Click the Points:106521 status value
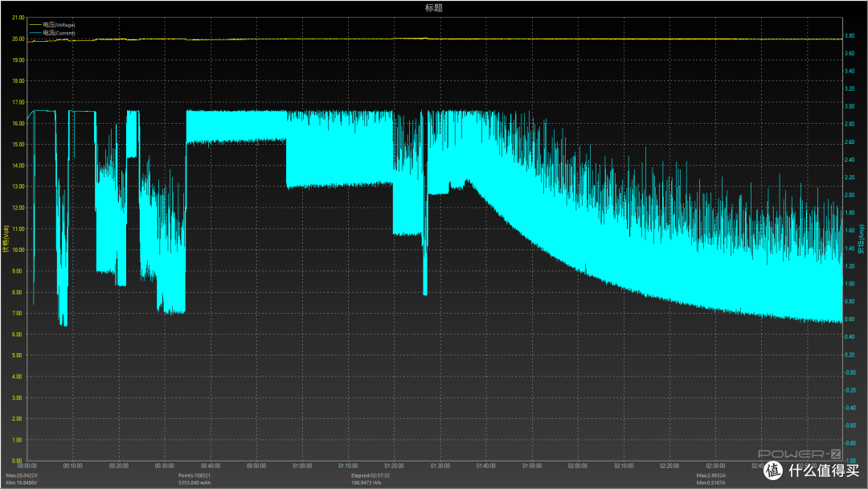 click(194, 475)
